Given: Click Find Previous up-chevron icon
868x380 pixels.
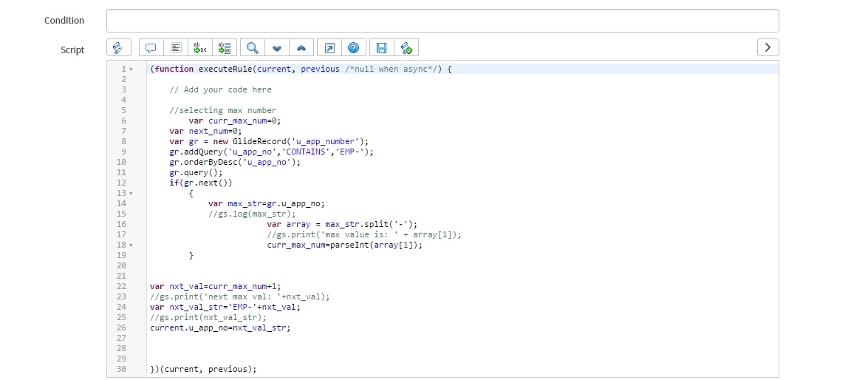Looking at the screenshot, I should pos(301,47).
